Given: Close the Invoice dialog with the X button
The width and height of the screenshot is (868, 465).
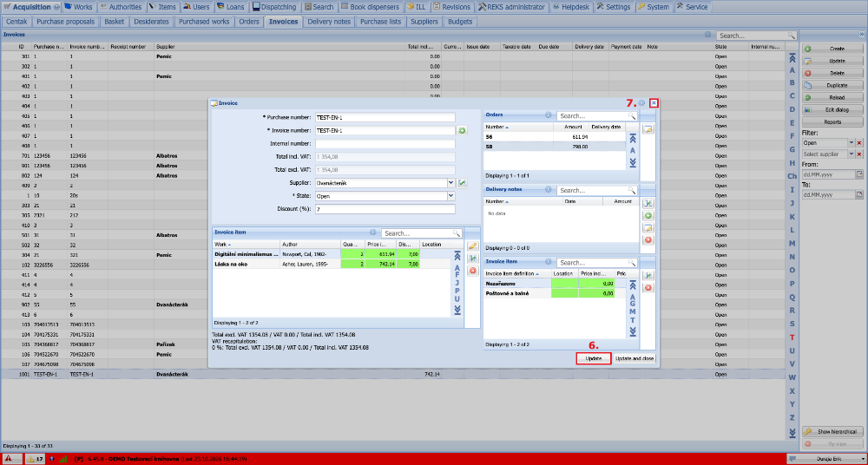Looking at the screenshot, I should (654, 103).
